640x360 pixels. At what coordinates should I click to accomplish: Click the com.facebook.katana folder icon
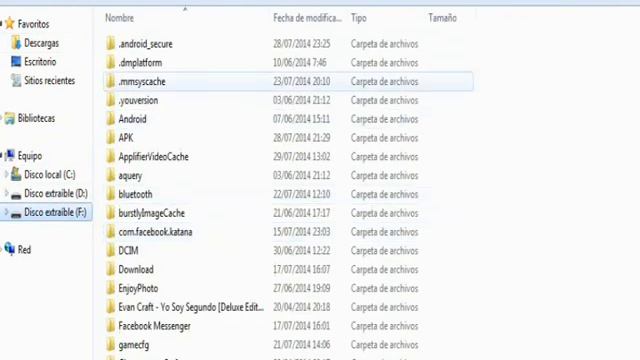(110, 231)
